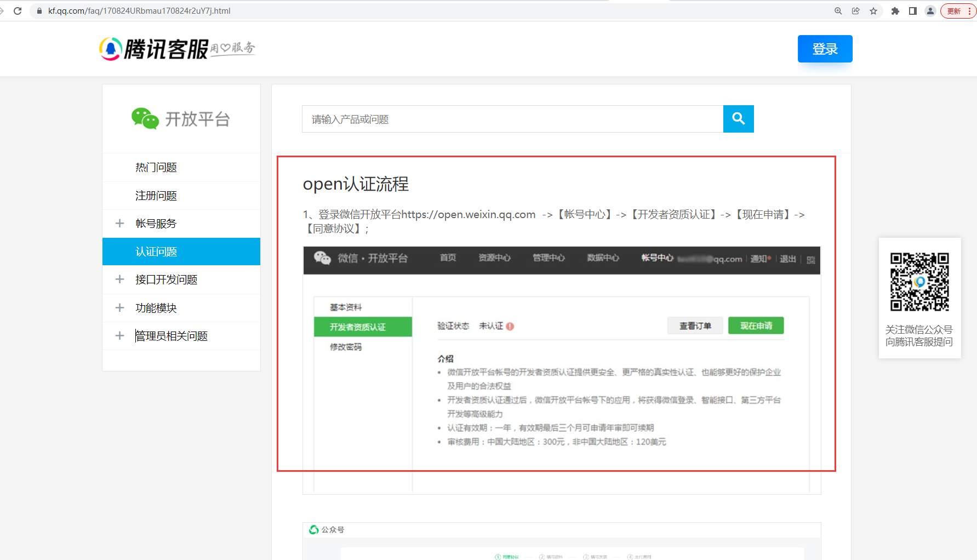This screenshot has height=560, width=977.
Task: Click the red 更新 browser update button
Action: [958, 11]
